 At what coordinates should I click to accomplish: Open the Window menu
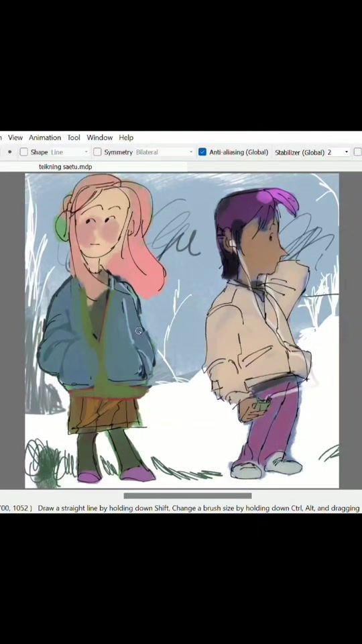tap(100, 138)
